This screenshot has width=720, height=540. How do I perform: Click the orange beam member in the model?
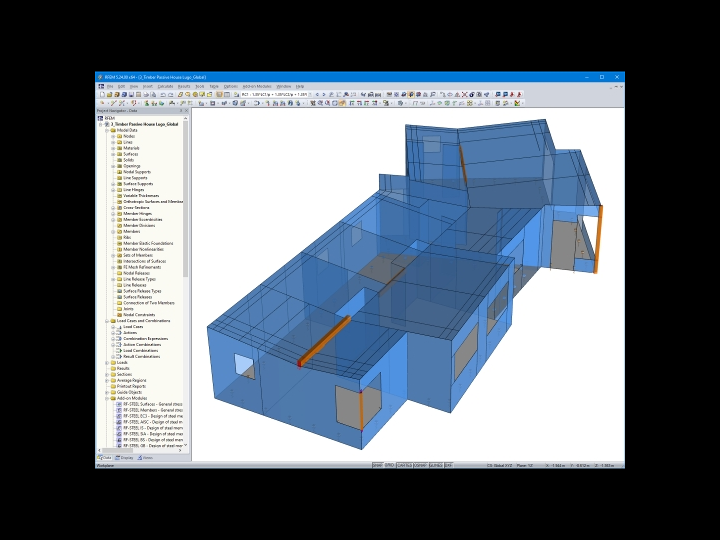coord(325,341)
